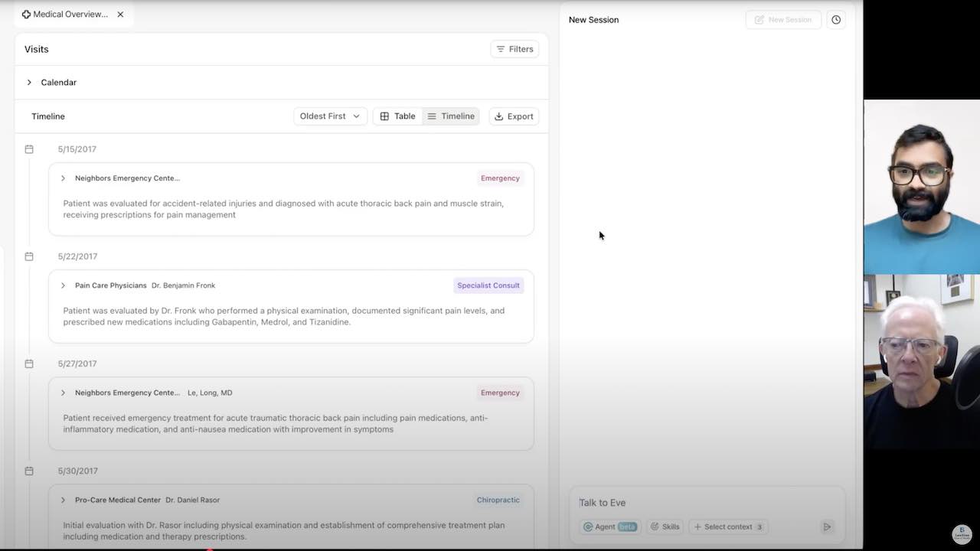Click calendar icon beside 5/30/2017
Image resolution: width=980 pixels, height=551 pixels.
click(29, 471)
